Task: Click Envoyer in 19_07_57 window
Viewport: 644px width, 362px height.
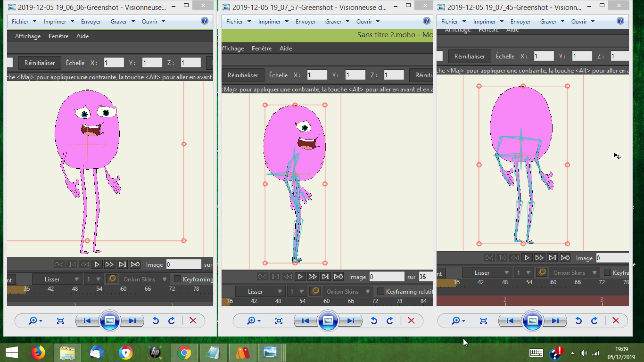Action: coord(305,22)
